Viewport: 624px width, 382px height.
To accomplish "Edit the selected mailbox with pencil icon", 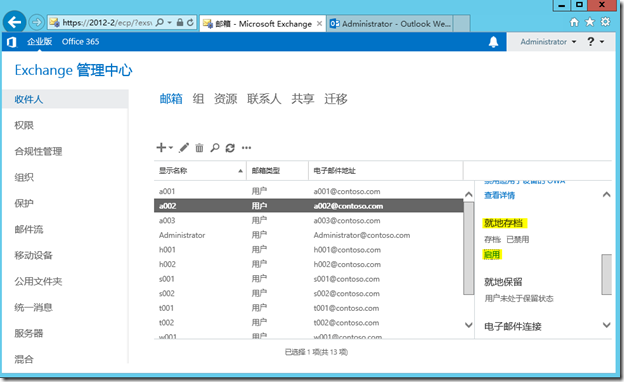I will pyautogui.click(x=184, y=148).
